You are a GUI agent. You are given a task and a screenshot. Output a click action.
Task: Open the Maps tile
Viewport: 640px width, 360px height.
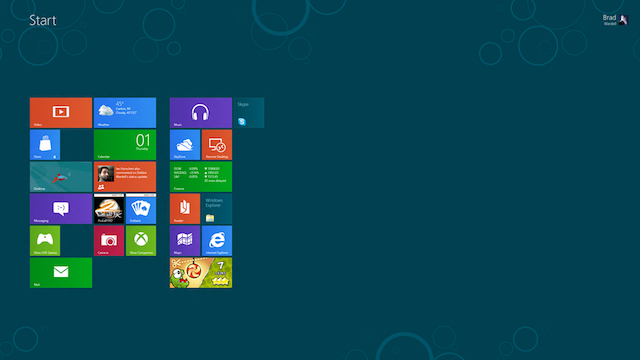pos(185,241)
